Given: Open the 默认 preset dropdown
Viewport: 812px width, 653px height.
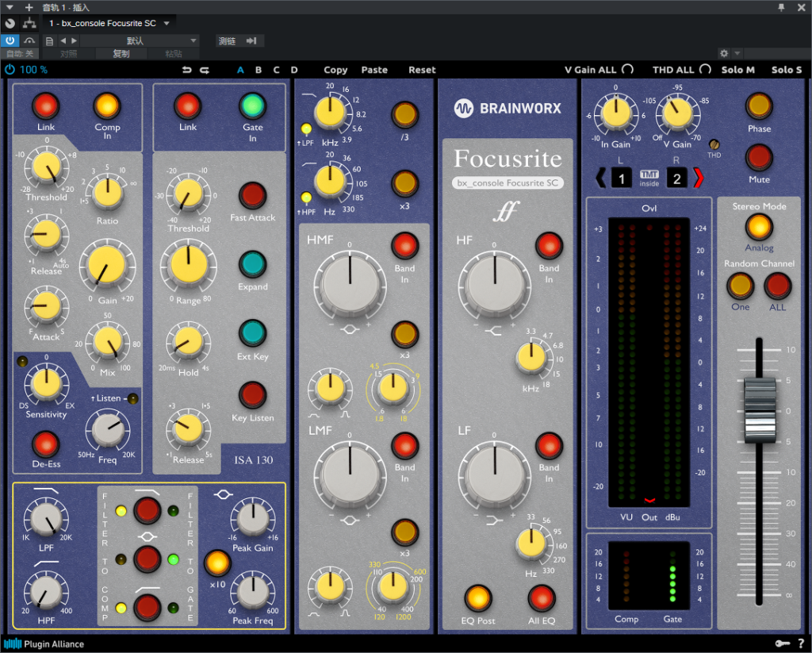Looking at the screenshot, I should (x=140, y=40).
